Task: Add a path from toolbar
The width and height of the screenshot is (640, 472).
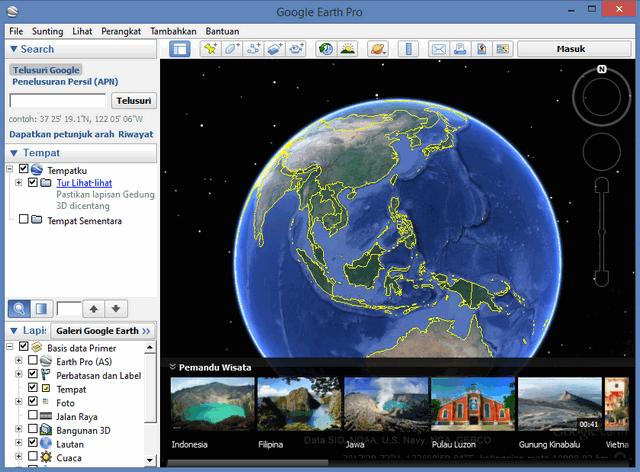Action: (253, 49)
